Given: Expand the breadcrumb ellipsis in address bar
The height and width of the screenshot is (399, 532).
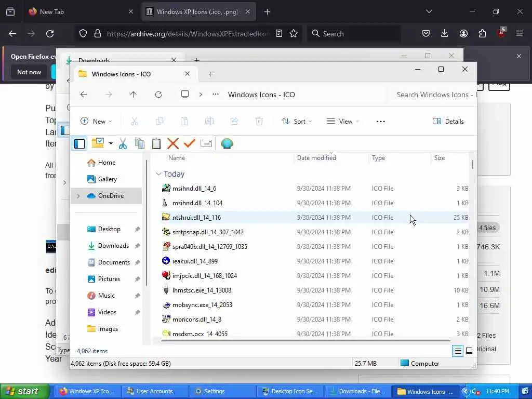Looking at the screenshot, I should tap(216, 95).
